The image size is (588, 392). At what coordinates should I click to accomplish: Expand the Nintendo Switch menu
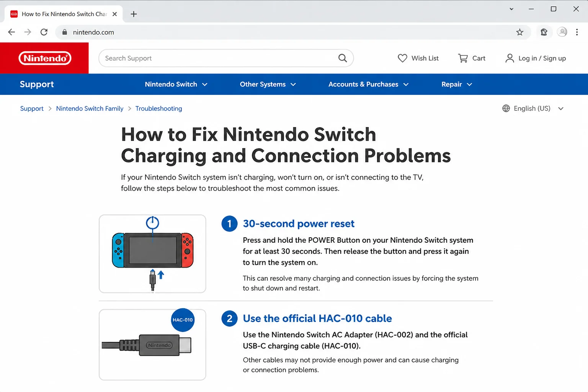tap(176, 84)
